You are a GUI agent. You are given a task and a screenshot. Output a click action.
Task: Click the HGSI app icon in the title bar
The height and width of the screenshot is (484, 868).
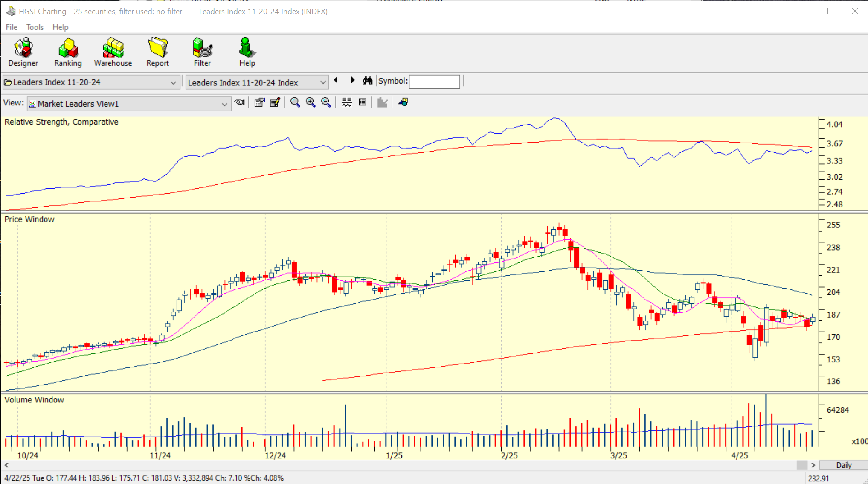11,11
